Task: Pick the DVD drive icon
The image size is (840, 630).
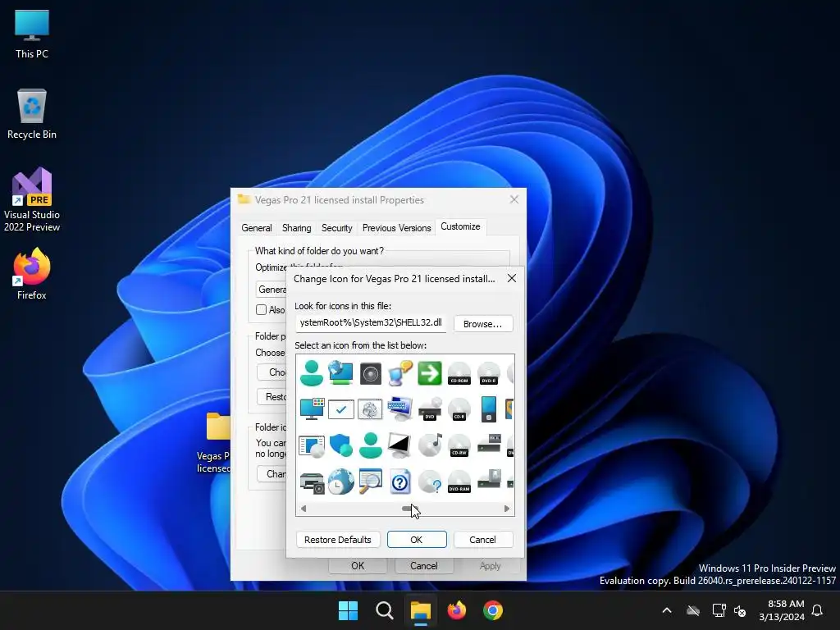Action: (430, 409)
